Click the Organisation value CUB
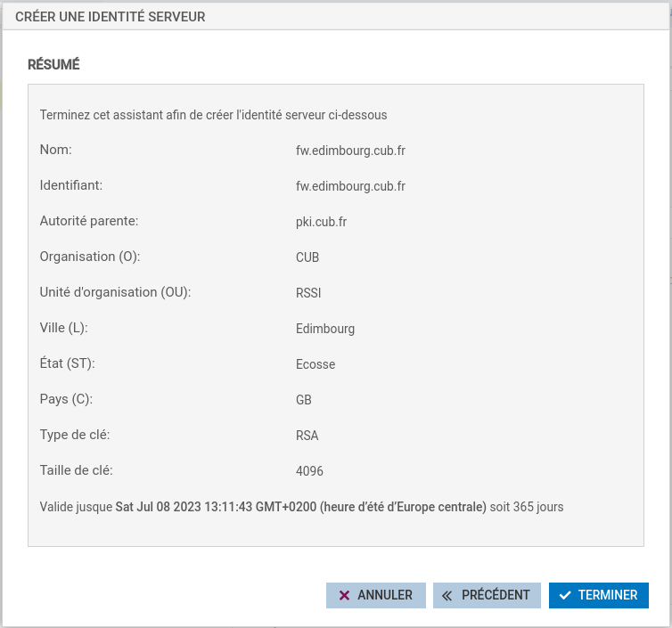Viewport: 672px width, 628px height. click(307, 257)
